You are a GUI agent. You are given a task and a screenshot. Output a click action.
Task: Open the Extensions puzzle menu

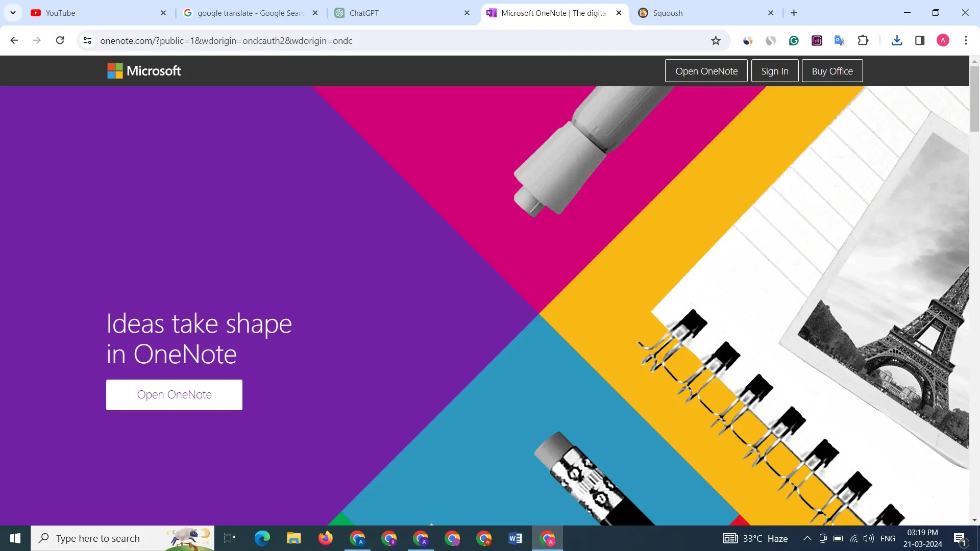(863, 40)
